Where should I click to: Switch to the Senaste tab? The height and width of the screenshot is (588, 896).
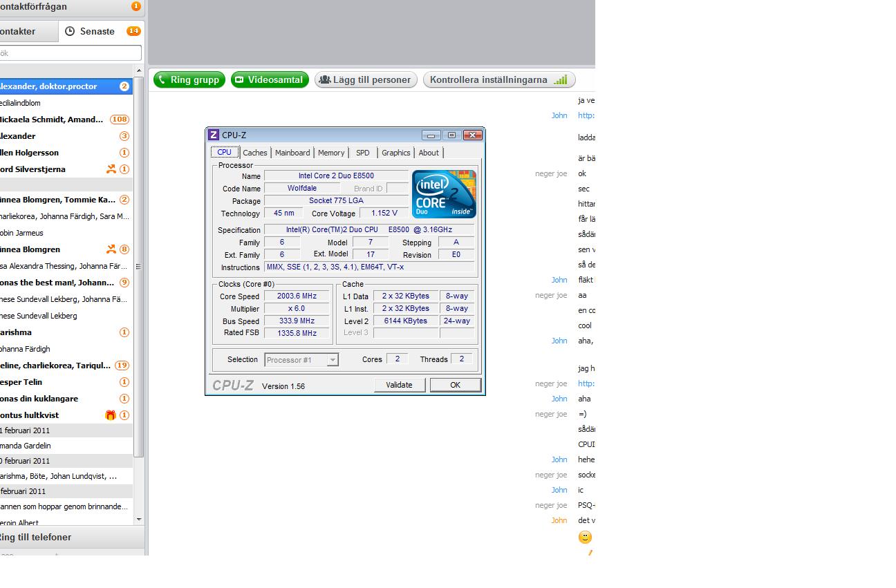pyautogui.click(x=101, y=31)
